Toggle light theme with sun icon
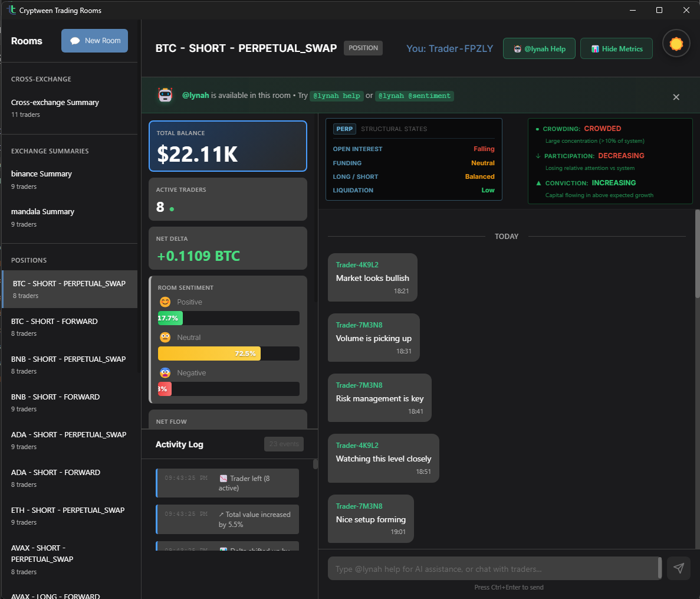700x599 pixels. tap(676, 43)
